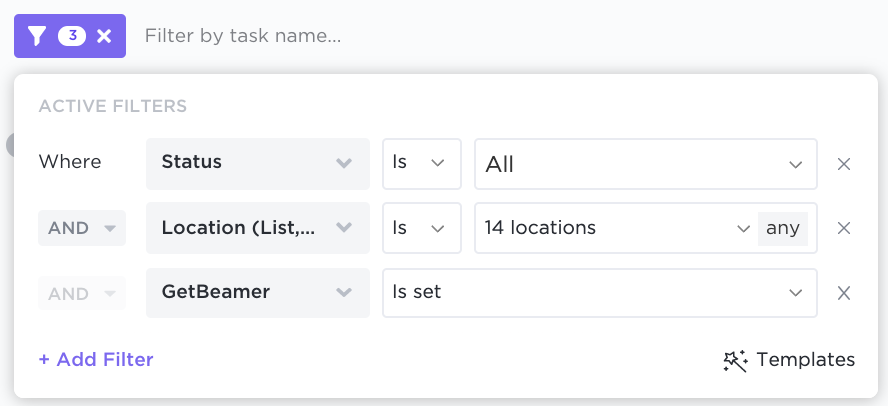
Task: Open the GetBeamer field dropdown
Action: tap(258, 293)
